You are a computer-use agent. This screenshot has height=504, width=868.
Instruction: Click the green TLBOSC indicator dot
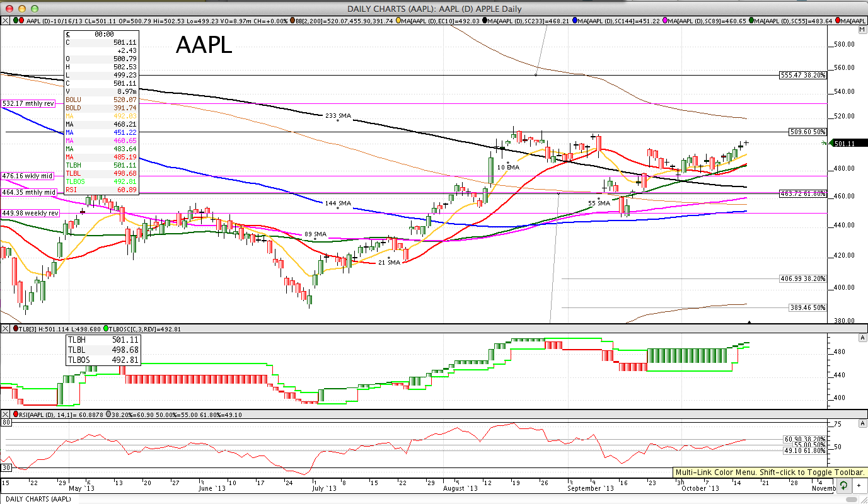(x=107, y=328)
